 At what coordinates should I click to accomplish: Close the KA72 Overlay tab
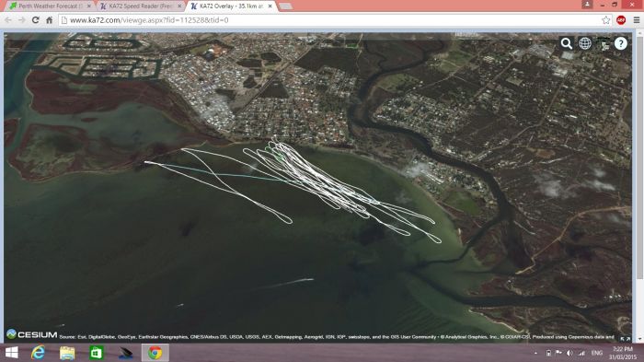270,6
